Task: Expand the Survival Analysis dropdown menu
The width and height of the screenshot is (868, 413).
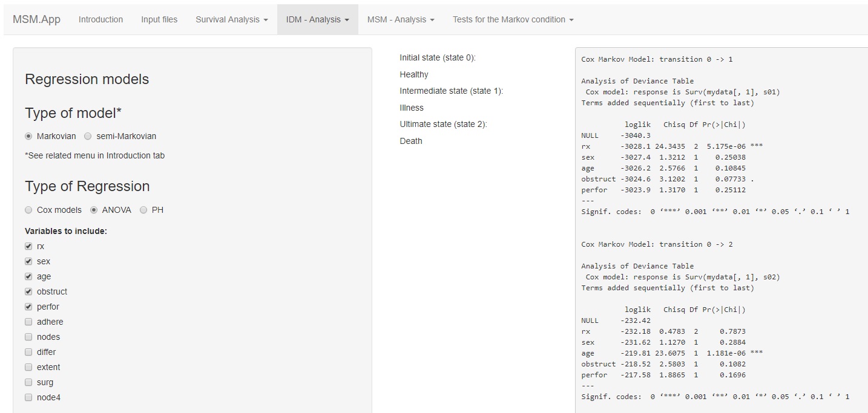Action: pyautogui.click(x=231, y=19)
